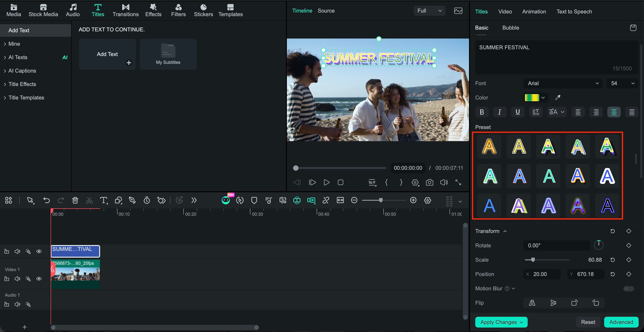Click the zoom-out minus icon on timeline
Image resolution: width=644 pixels, height=332 pixels.
354,200
